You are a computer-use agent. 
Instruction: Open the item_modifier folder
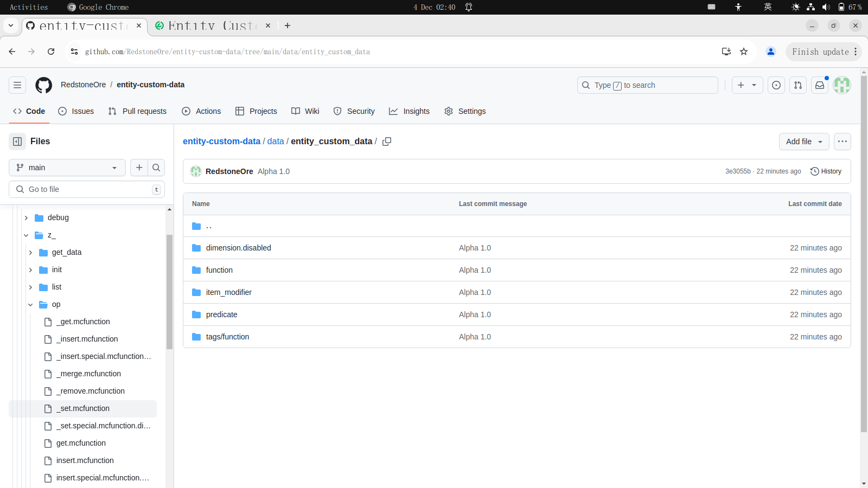229,292
